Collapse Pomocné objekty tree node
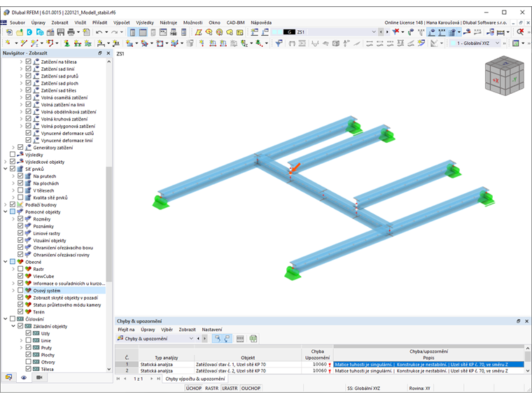Screen dimensions: 532x399 [6, 211]
